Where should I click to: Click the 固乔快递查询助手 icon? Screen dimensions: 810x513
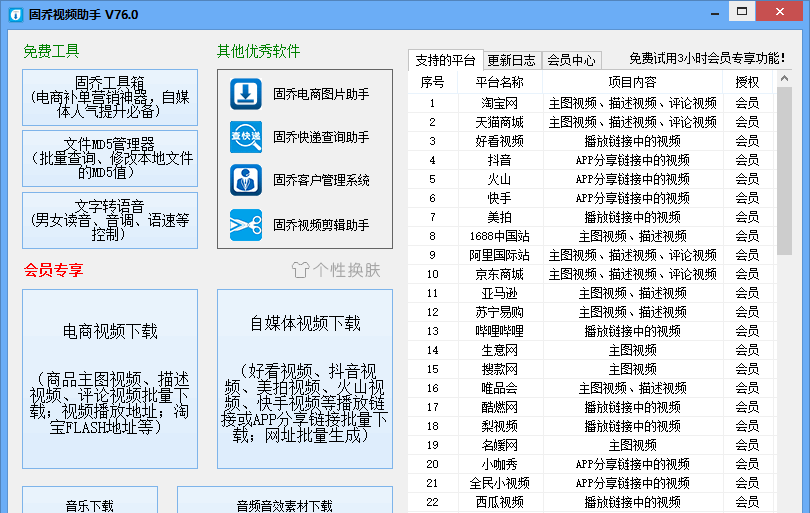245,137
